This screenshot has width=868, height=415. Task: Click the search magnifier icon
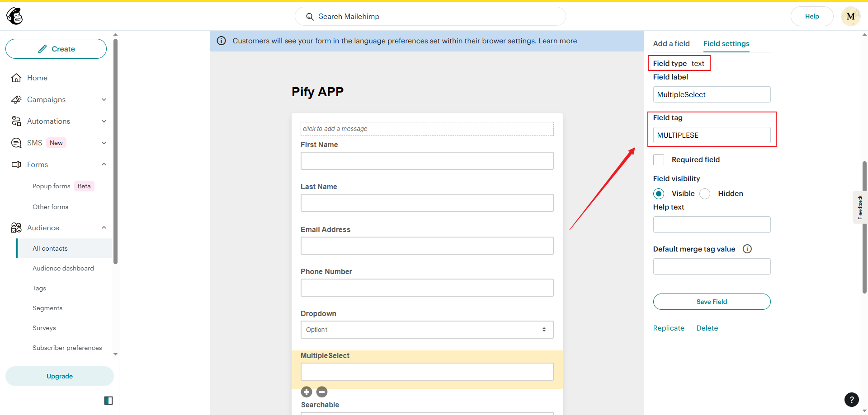(x=310, y=17)
